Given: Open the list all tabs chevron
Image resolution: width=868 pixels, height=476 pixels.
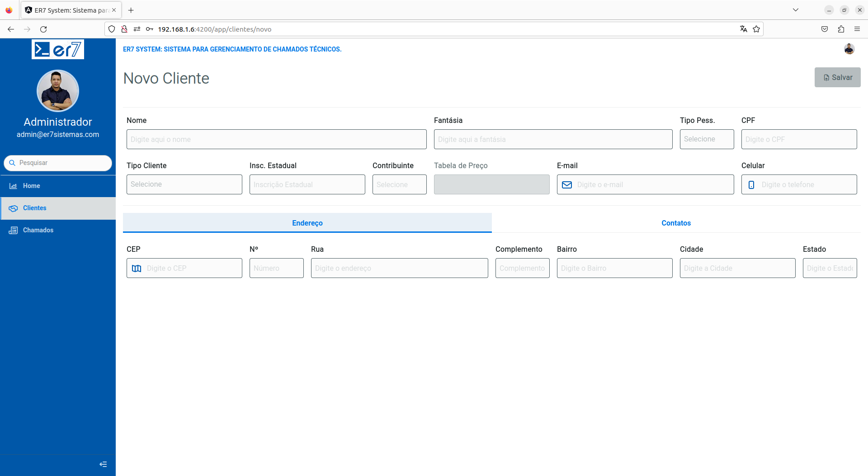Looking at the screenshot, I should click(x=796, y=10).
